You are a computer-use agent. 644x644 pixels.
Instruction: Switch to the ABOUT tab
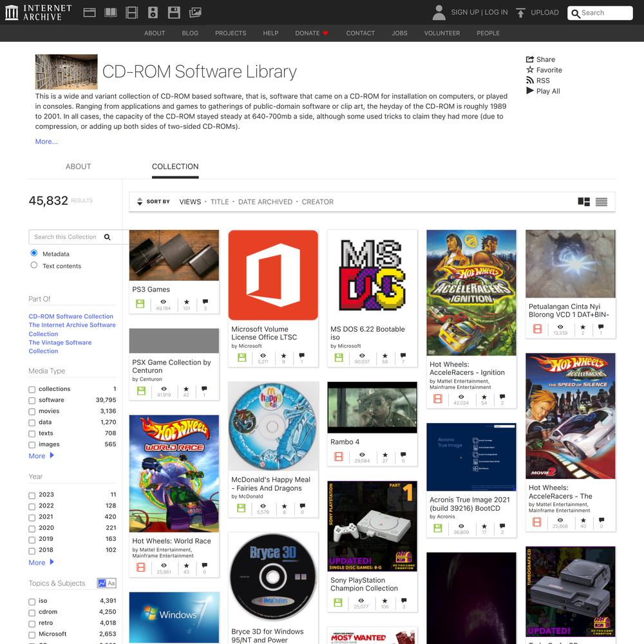click(78, 166)
